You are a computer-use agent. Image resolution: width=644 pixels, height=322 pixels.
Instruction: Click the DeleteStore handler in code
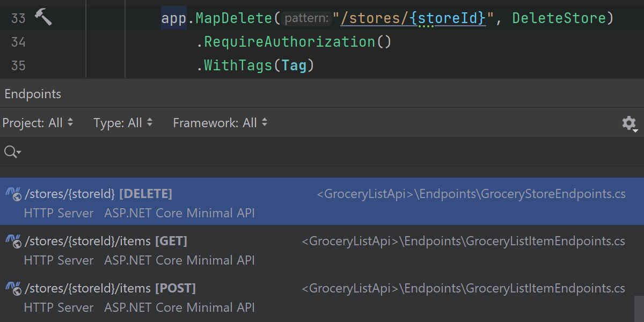coord(558,19)
